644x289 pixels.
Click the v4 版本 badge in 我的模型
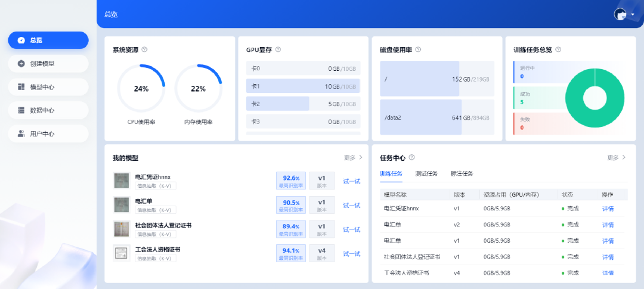(x=322, y=253)
